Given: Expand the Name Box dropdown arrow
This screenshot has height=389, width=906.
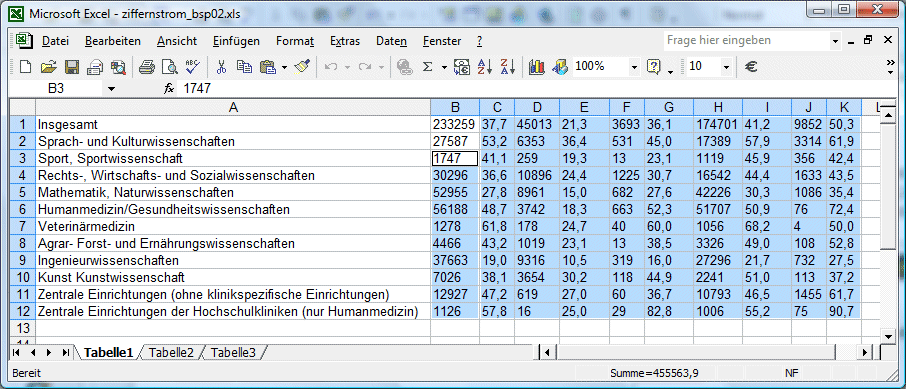Looking at the screenshot, I should click(111, 88).
